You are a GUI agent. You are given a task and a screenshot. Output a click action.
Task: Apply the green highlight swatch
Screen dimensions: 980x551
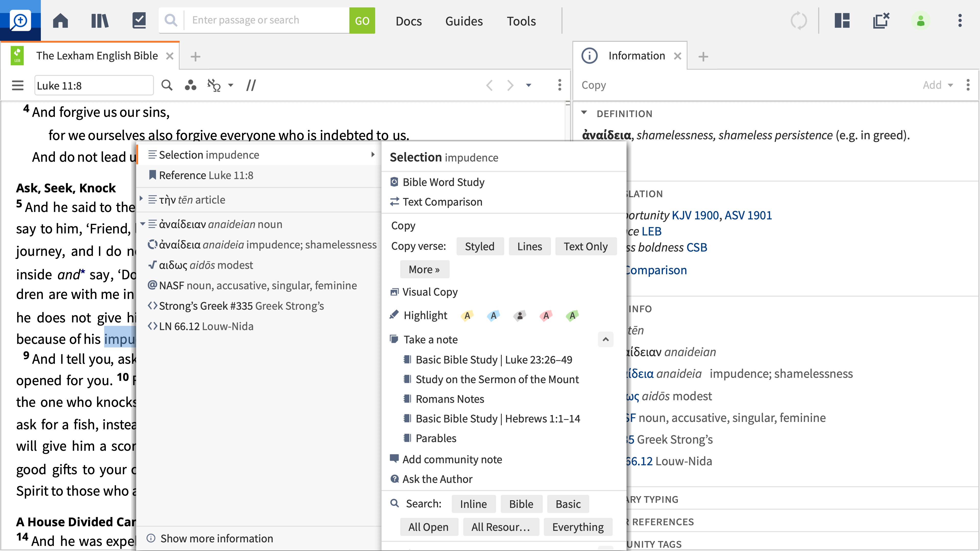(x=572, y=315)
